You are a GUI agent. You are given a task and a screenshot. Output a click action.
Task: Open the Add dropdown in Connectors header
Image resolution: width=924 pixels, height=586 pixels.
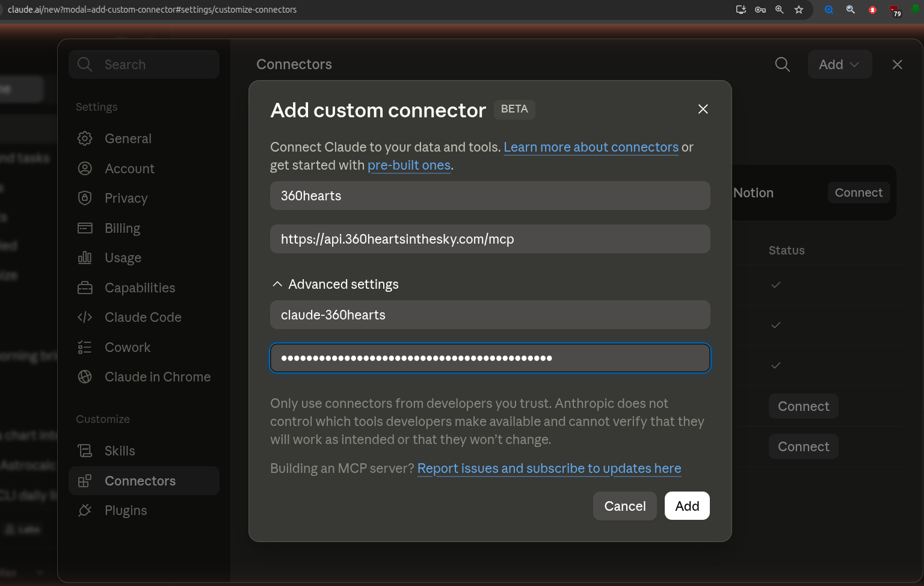click(x=839, y=64)
